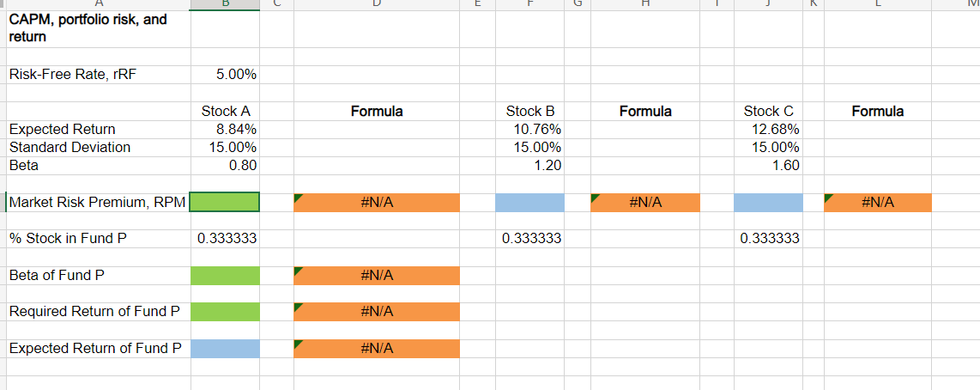980x390 pixels.
Task: Select Stock C fund weight 0.333333
Action: [768, 239]
